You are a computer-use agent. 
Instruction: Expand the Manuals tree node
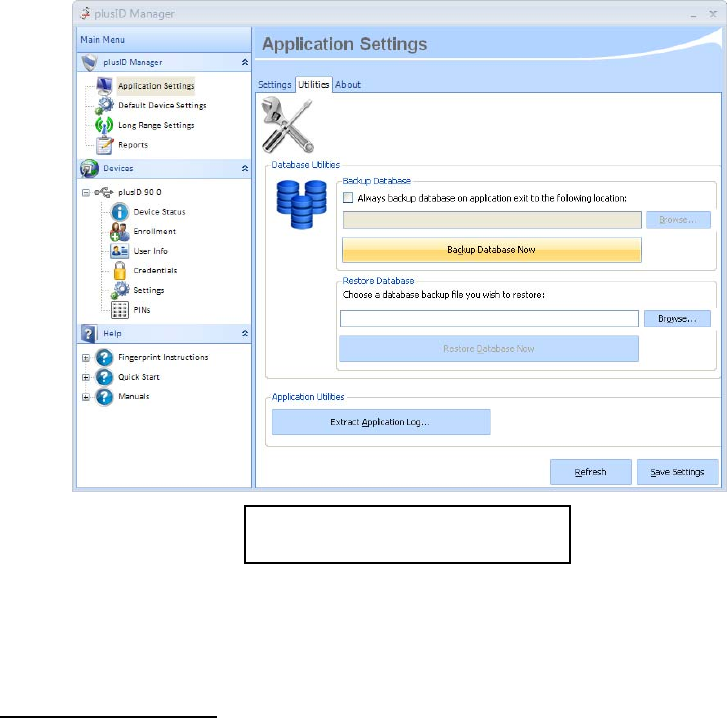pos(86,397)
